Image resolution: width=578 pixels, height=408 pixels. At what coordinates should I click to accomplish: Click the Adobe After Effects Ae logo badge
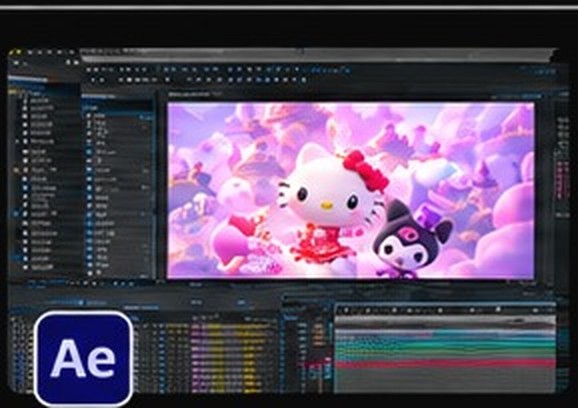(84, 359)
